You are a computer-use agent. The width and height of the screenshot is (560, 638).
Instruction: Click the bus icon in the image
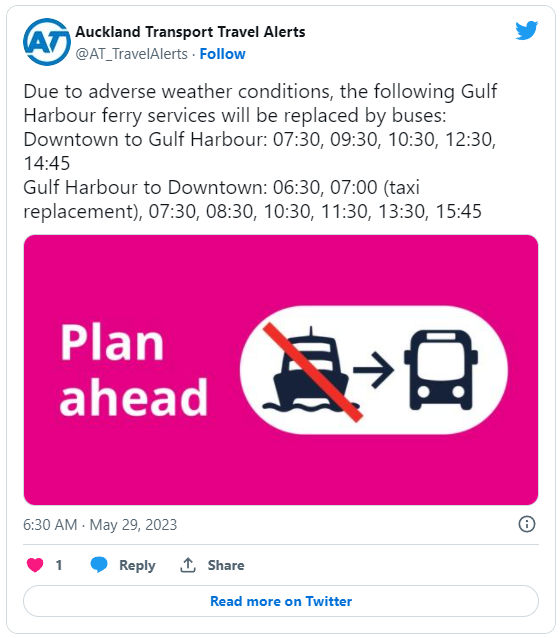click(x=441, y=369)
